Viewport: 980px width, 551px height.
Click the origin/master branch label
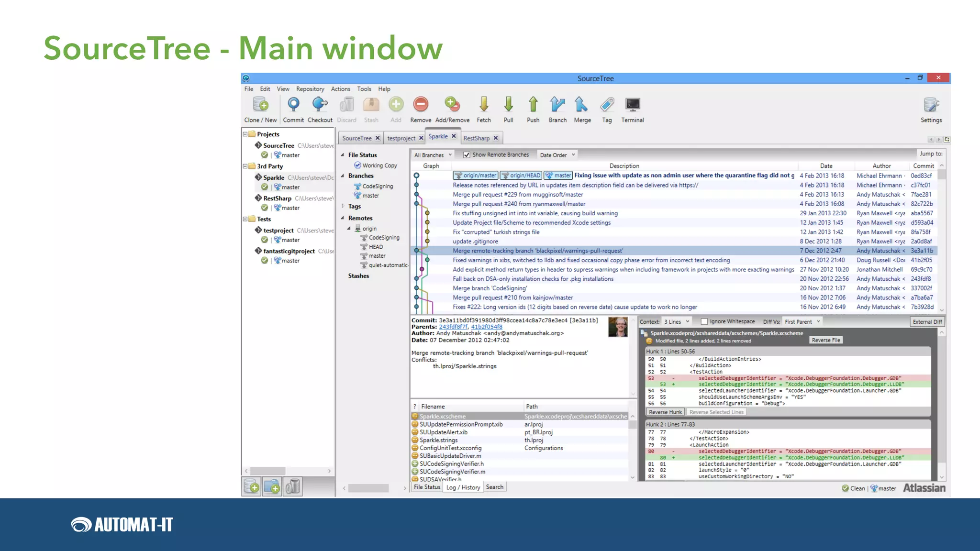[476, 176]
